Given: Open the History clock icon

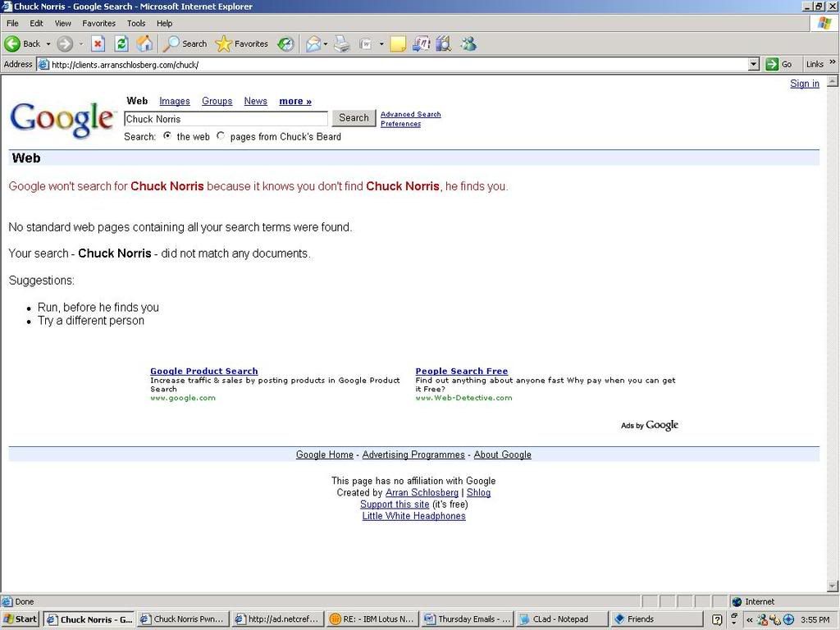Looking at the screenshot, I should [x=285, y=44].
